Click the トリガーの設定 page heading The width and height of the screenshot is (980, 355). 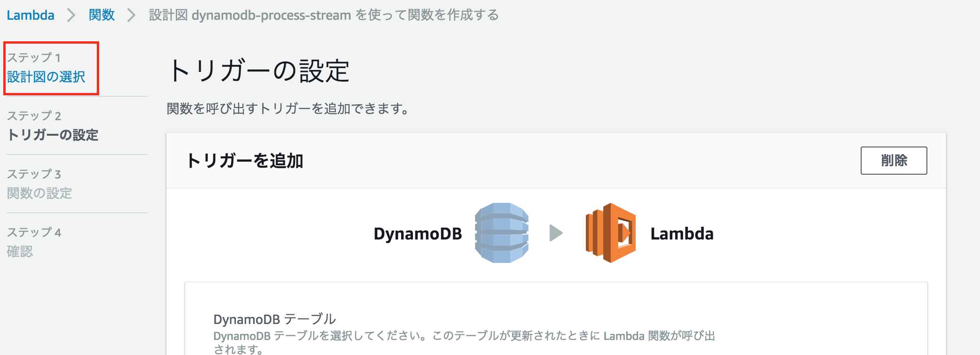pyautogui.click(x=258, y=71)
